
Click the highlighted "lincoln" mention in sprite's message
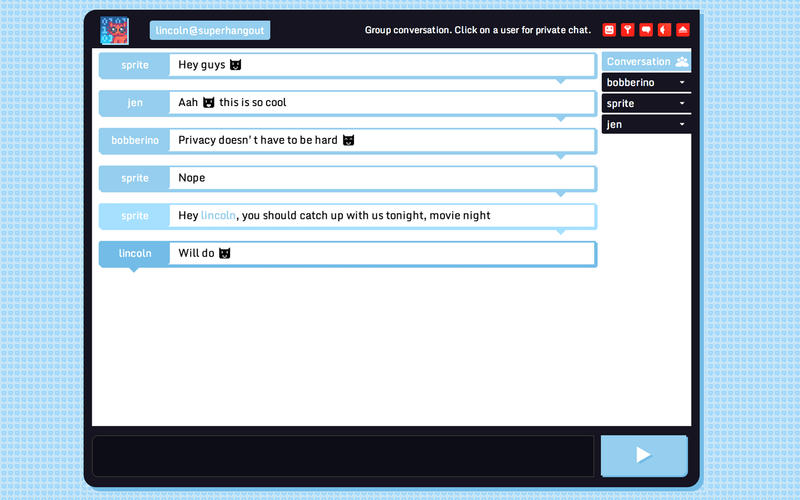pyautogui.click(x=218, y=216)
